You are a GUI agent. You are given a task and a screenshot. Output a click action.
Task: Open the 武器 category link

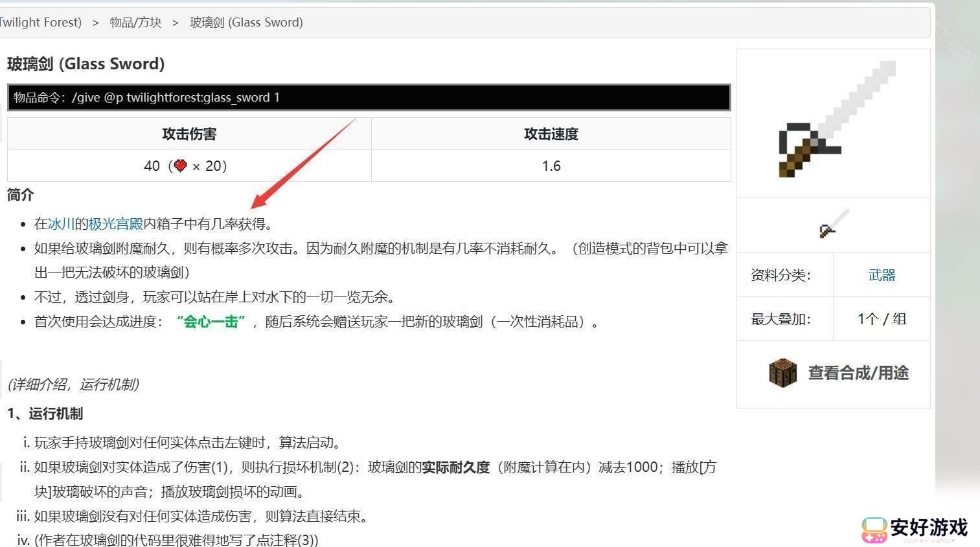[881, 275]
